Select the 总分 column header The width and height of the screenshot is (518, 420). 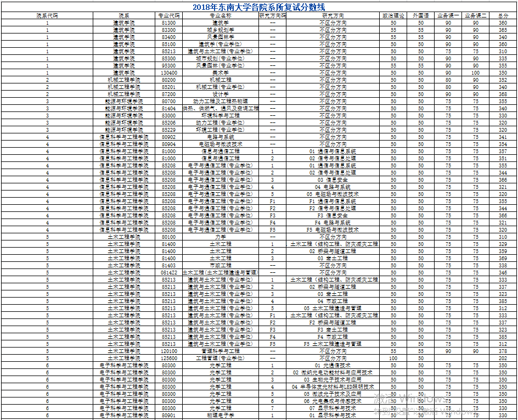tap(503, 15)
